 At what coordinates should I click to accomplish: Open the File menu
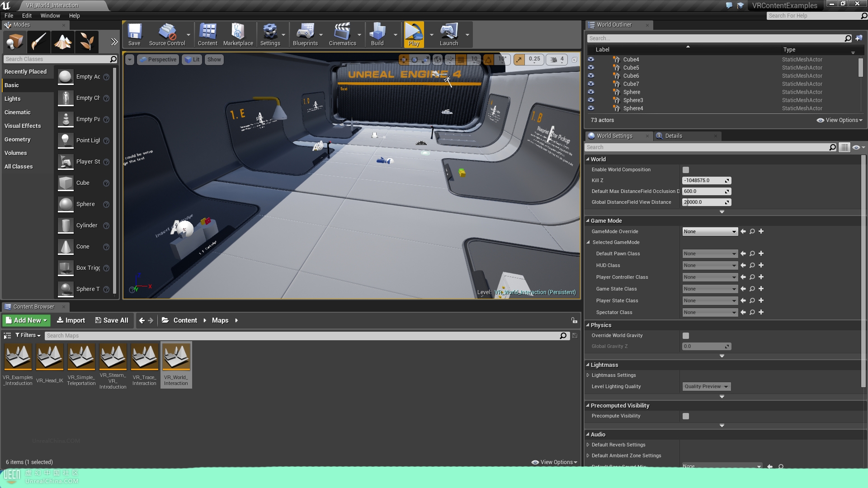tap(9, 15)
